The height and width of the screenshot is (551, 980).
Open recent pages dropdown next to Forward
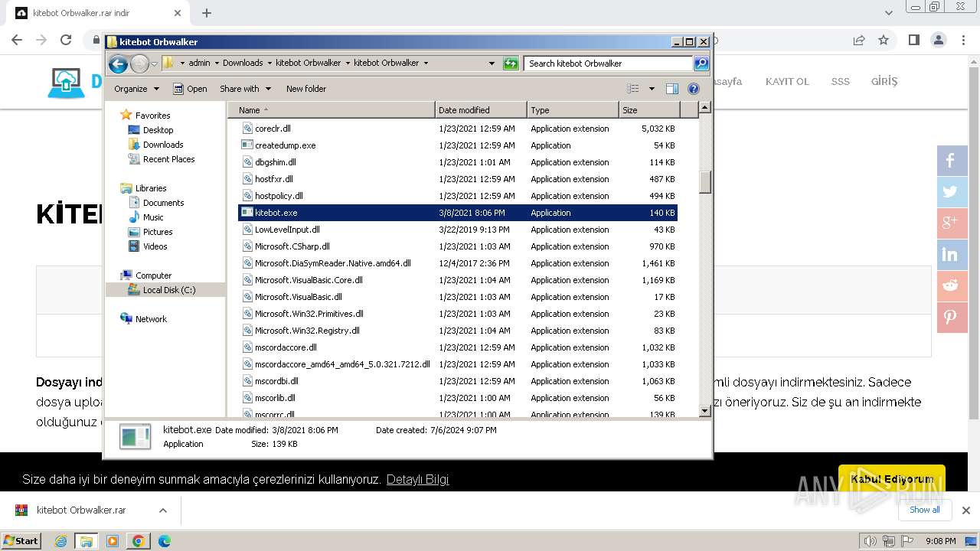(x=154, y=64)
